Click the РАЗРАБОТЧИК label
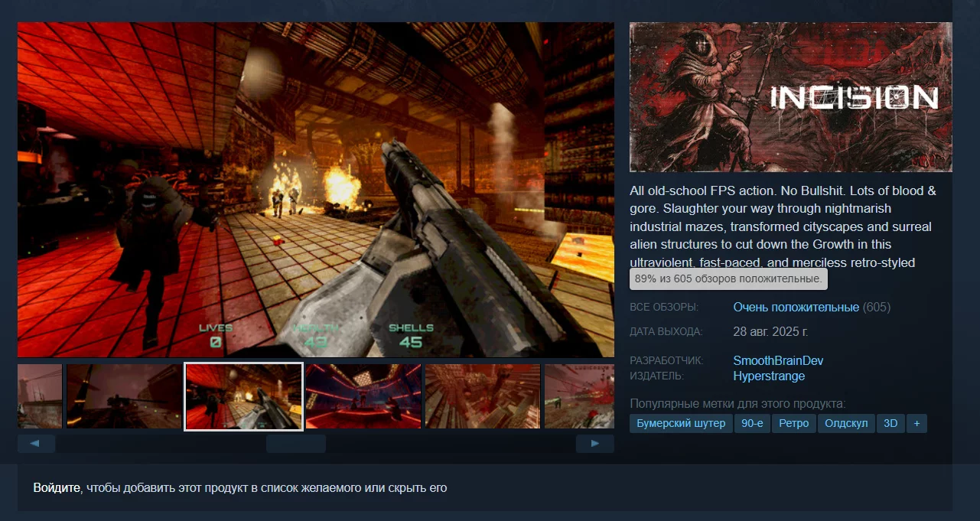The width and height of the screenshot is (980, 521). pyautogui.click(x=666, y=360)
